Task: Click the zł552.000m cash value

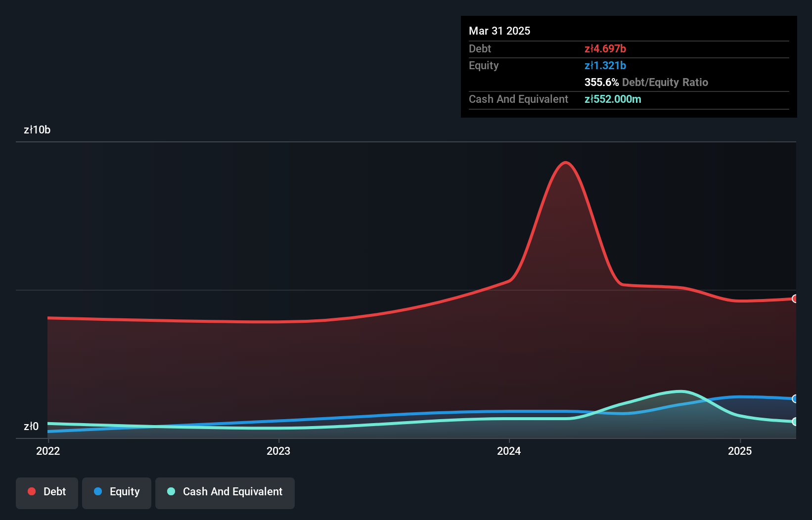Action: tap(613, 99)
